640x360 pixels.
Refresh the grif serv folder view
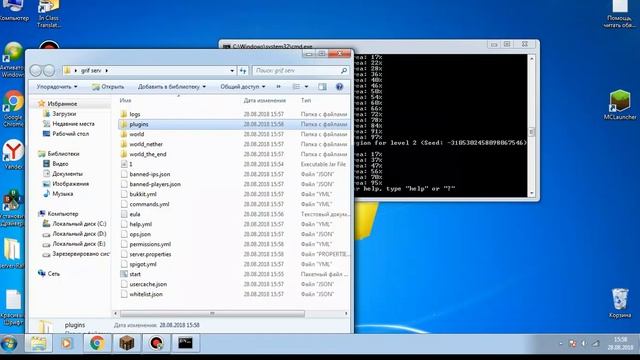pyautogui.click(x=243, y=71)
